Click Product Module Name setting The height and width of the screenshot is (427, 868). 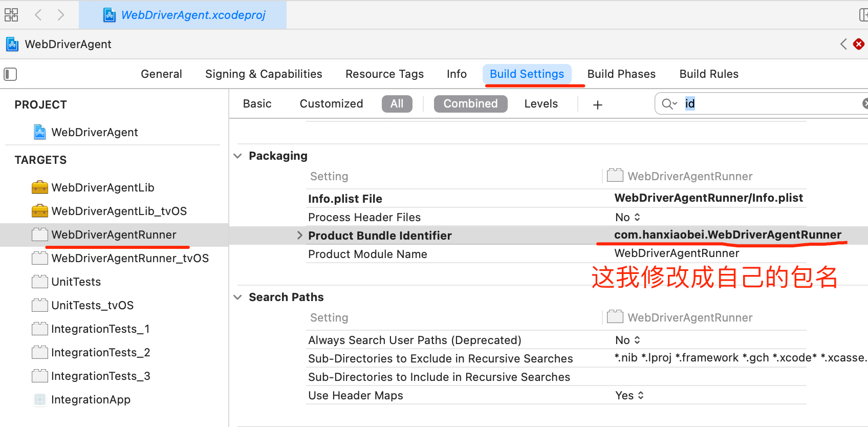coord(367,254)
